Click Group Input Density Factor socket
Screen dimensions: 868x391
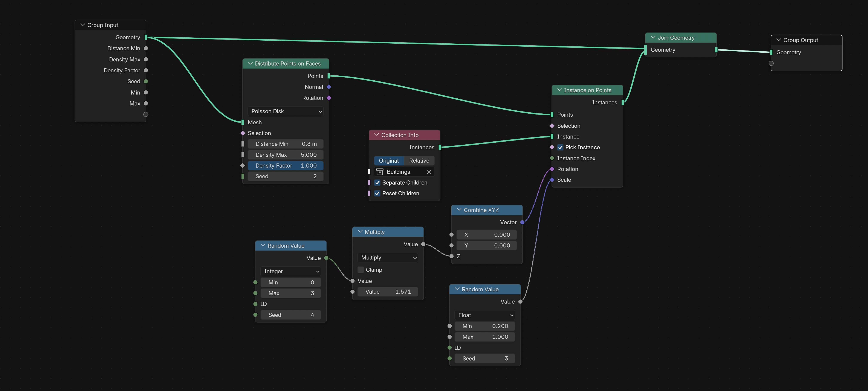click(146, 70)
